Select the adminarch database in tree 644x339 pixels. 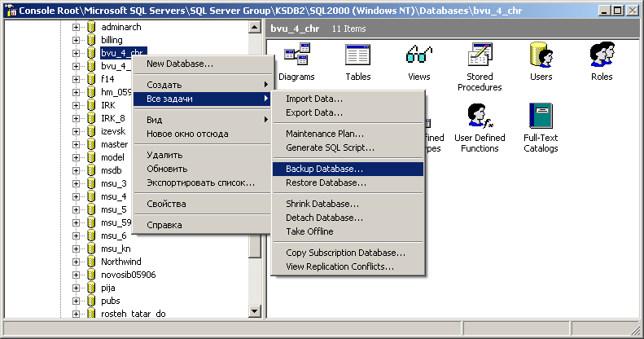coord(121,27)
